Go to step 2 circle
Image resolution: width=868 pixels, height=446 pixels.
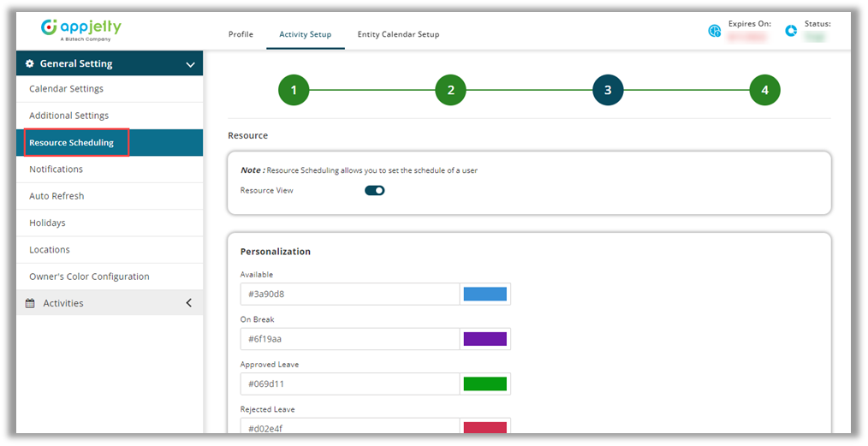tap(450, 90)
